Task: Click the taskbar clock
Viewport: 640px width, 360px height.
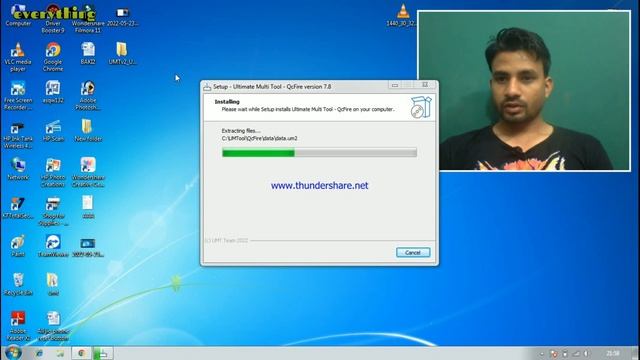Action: [x=613, y=353]
